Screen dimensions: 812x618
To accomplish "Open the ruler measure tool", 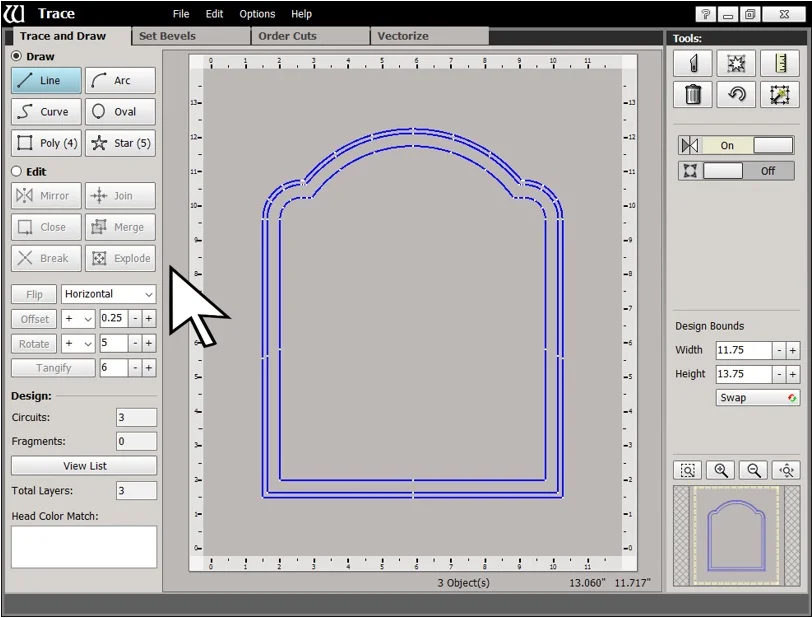I will click(x=780, y=63).
